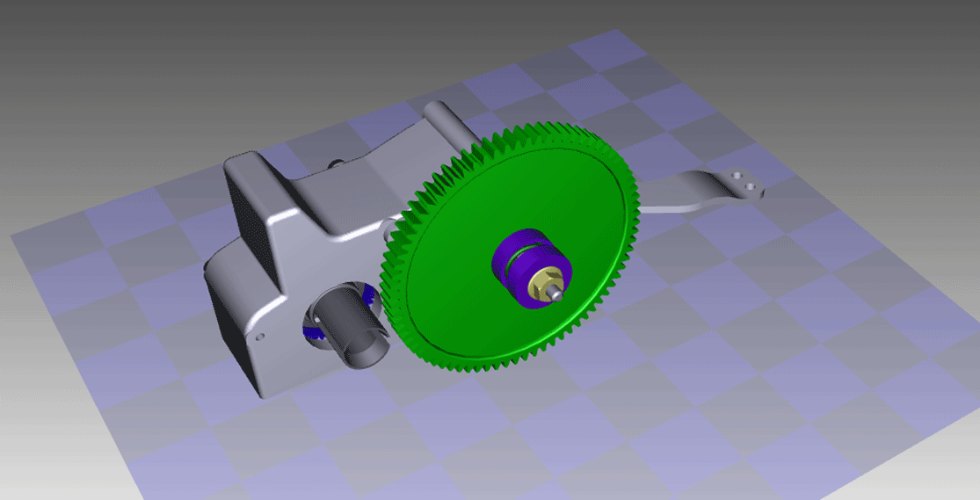
Task: Select the brass lock nut on the shaft
Action: 544,284
